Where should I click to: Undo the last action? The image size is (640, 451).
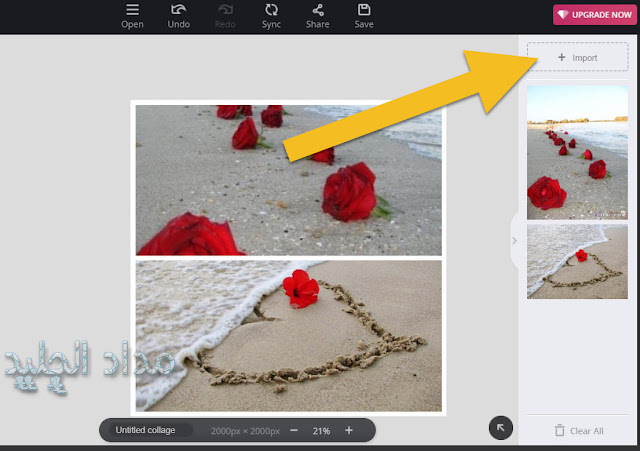(x=178, y=10)
